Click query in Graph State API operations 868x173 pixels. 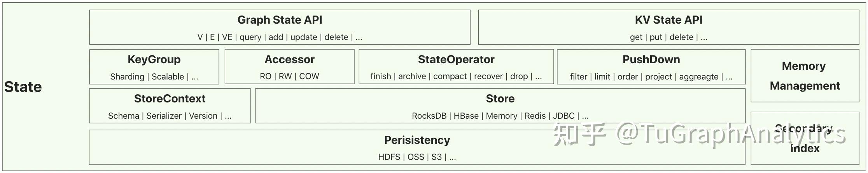click(x=250, y=37)
